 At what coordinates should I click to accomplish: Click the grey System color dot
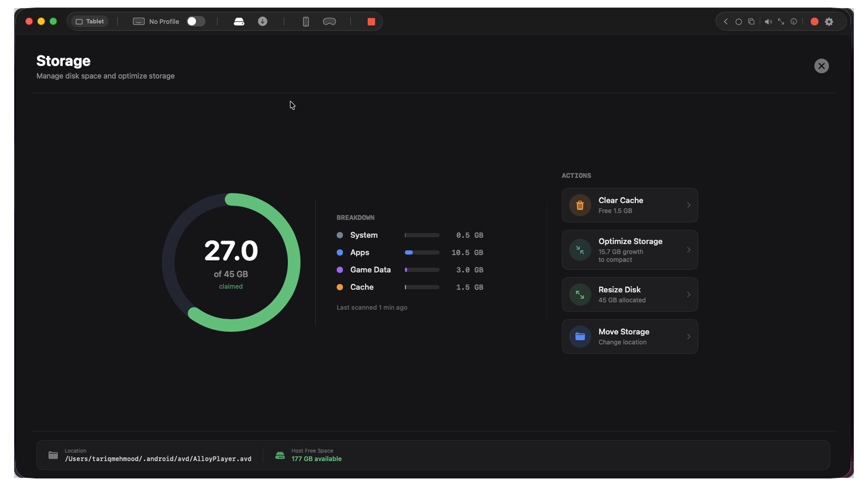coord(340,235)
